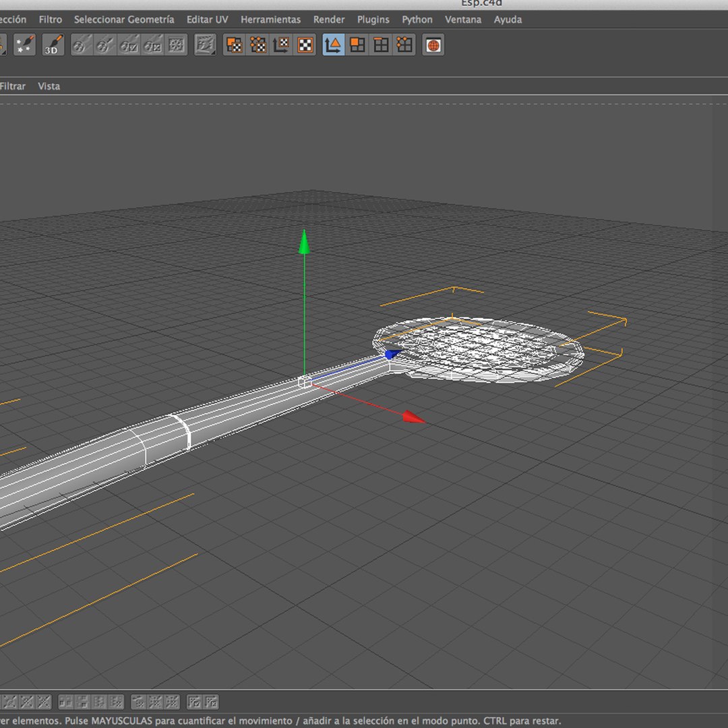Screen dimensions: 728x728
Task: Launch the Paint Setup Wizard icon
Action: (x=24, y=45)
